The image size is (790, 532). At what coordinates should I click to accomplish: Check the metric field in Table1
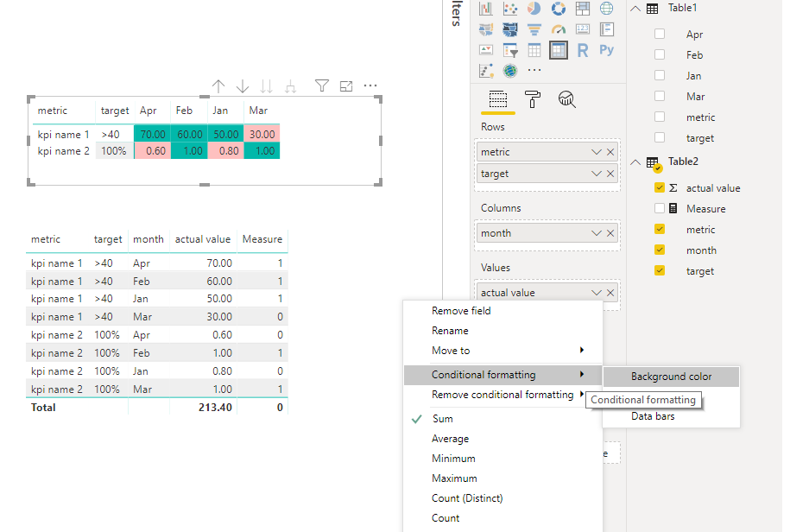tap(660, 117)
